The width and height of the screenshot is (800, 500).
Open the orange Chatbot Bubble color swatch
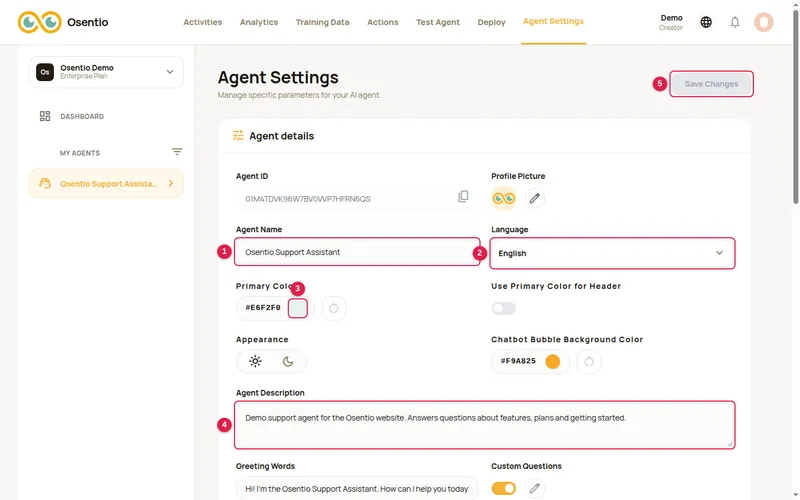point(553,361)
